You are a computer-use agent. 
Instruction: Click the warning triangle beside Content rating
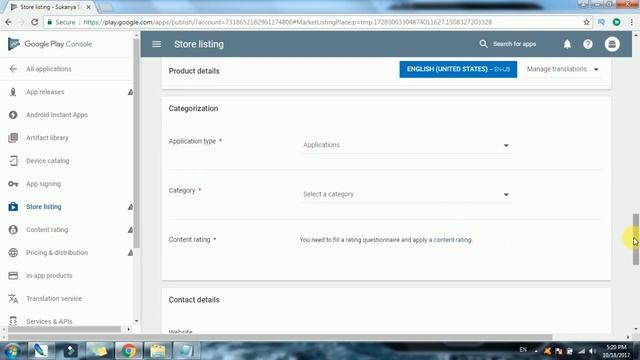tap(130, 230)
